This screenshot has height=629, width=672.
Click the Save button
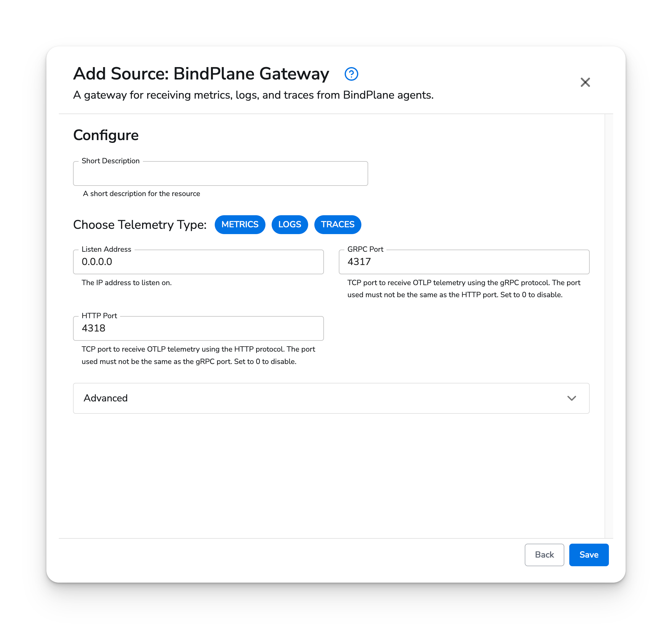coord(588,555)
